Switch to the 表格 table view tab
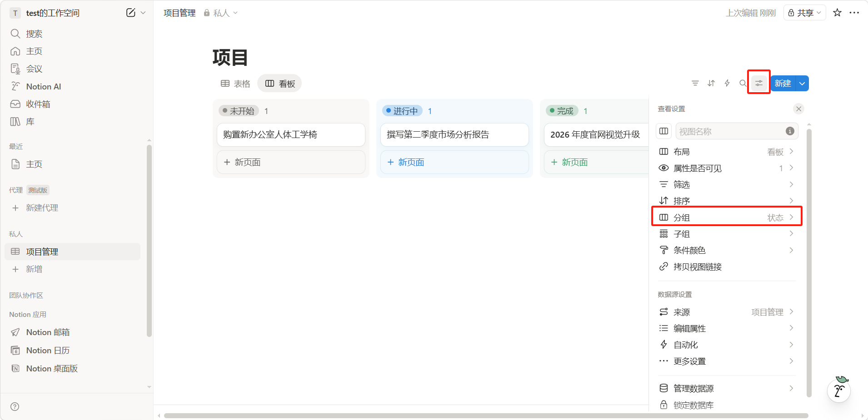The image size is (868, 420). 235,84
